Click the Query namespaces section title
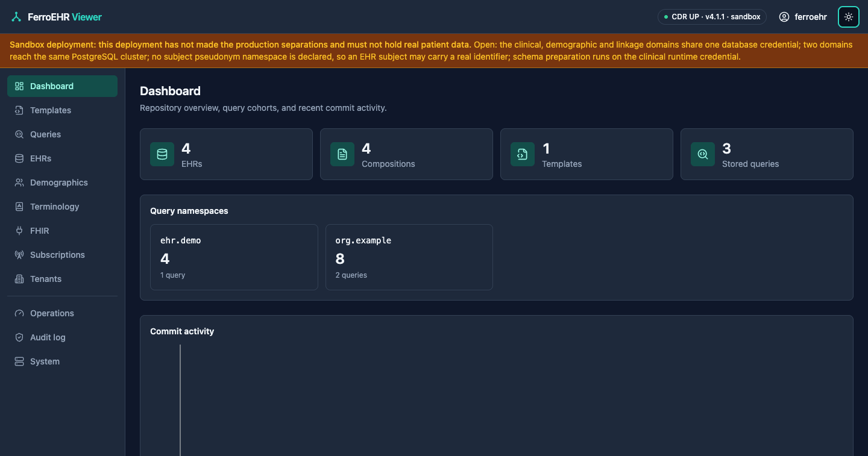The width and height of the screenshot is (868, 456). 189,211
